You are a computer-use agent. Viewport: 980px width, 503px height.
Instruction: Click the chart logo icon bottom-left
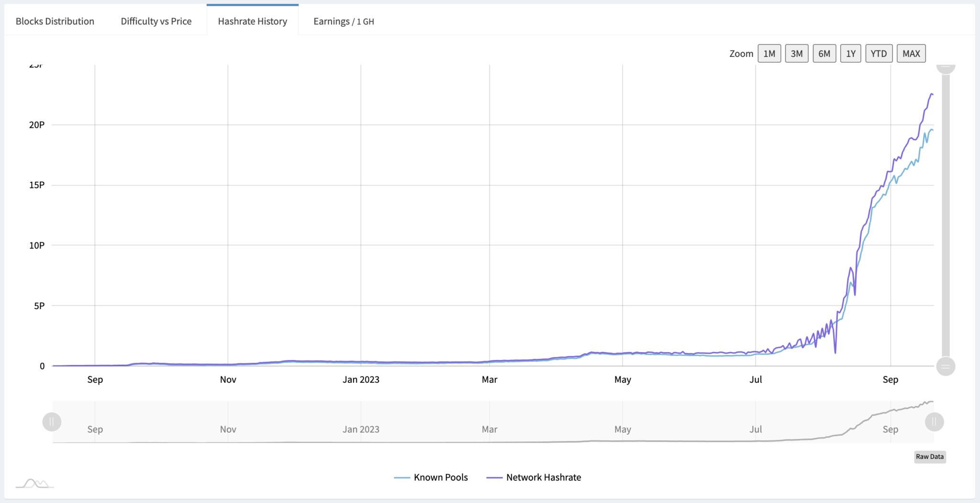click(34, 483)
